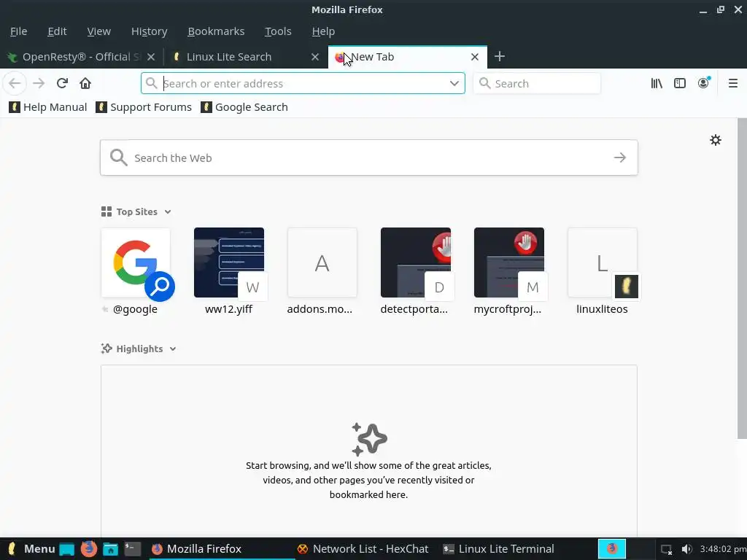Viewport: 747px width, 560px height.
Task: Focus the toolbar Search box
Action: pos(537,83)
